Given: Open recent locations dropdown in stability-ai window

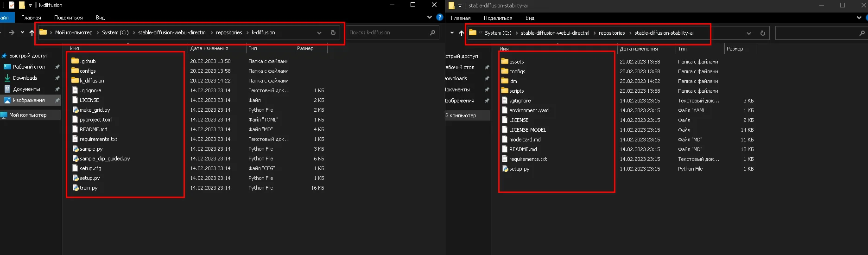Looking at the screenshot, I should tap(452, 33).
